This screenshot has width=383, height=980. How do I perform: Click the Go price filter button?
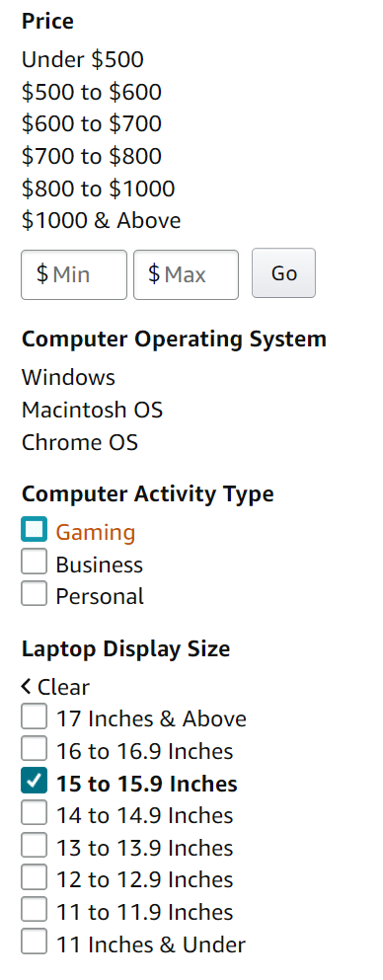283,273
